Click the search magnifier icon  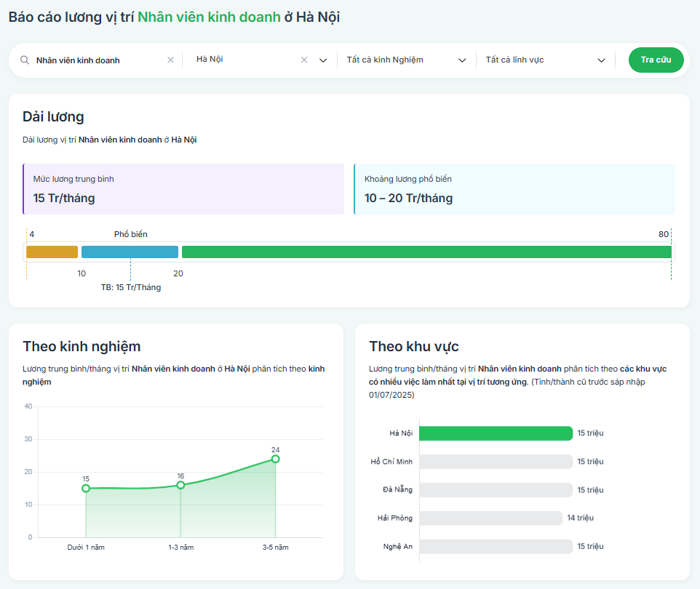pos(25,60)
